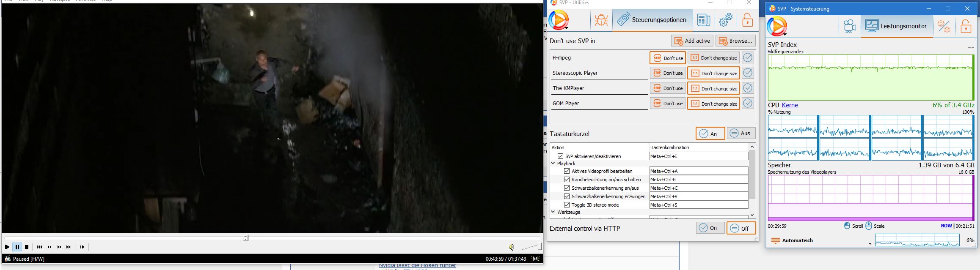Screen dimensions: 980x270
Task: Click the Add active button
Action: 692,41
